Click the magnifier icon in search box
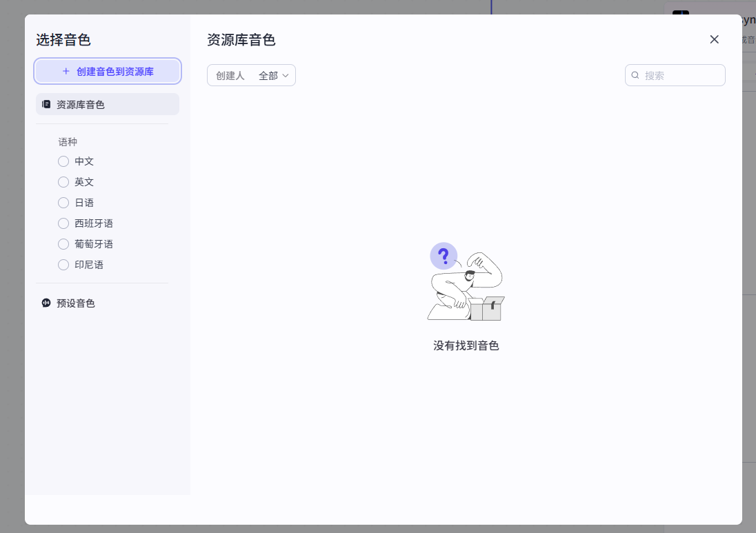 click(635, 75)
